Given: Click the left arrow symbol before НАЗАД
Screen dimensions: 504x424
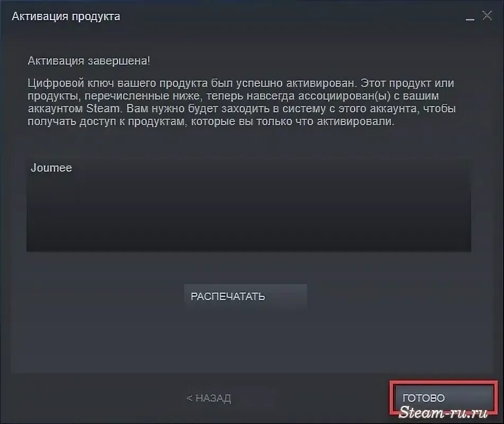Looking at the screenshot, I should [x=190, y=398].
